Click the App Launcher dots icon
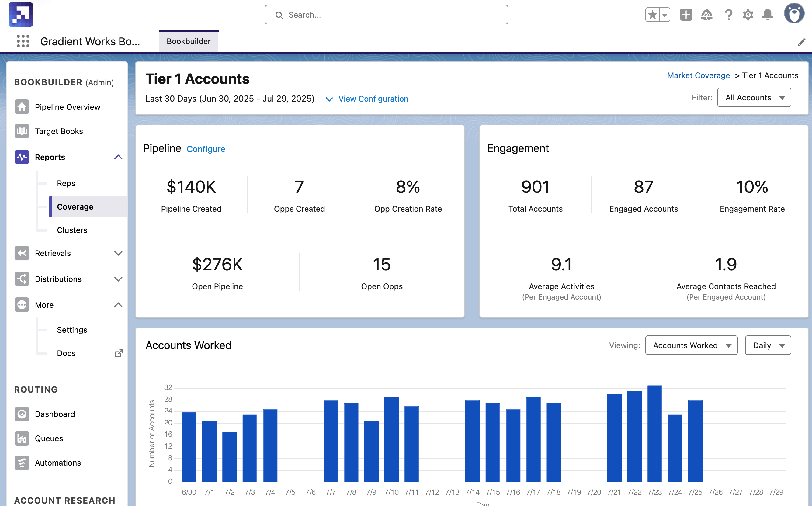The height and width of the screenshot is (506, 812). pyautogui.click(x=23, y=41)
